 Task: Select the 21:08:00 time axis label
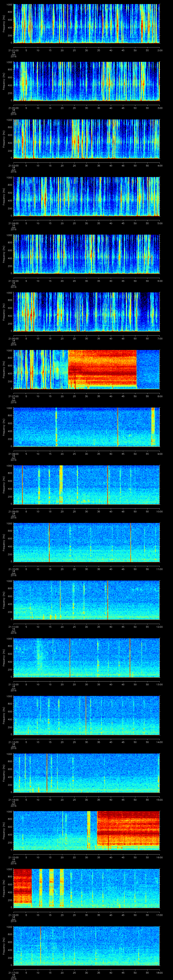pos(13,454)
